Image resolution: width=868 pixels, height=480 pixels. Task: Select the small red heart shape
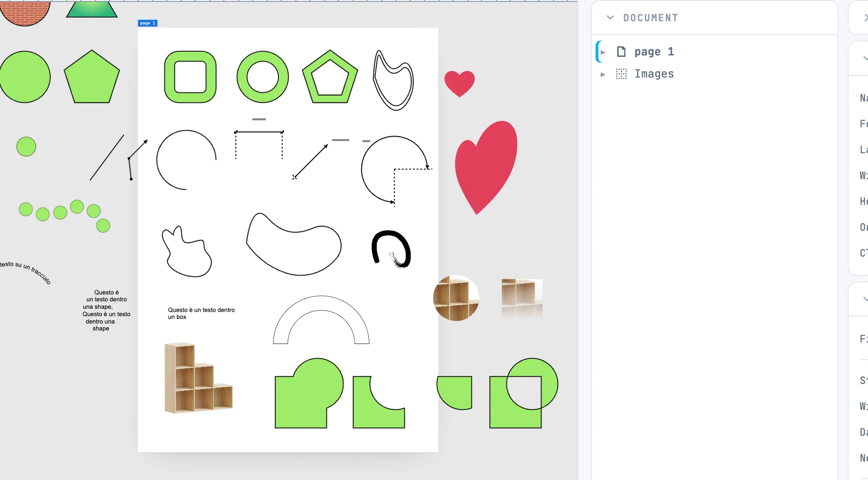click(x=459, y=83)
